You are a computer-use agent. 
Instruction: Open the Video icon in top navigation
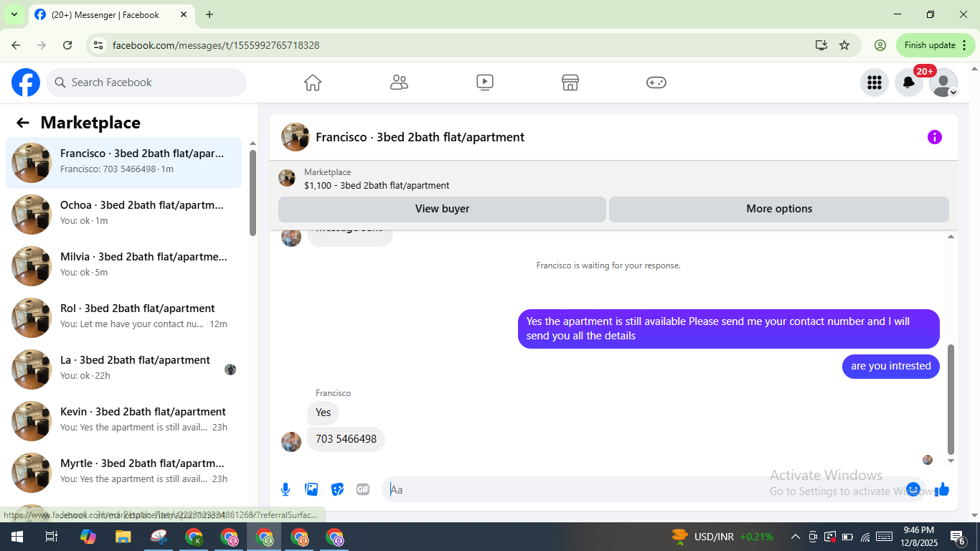tap(485, 83)
